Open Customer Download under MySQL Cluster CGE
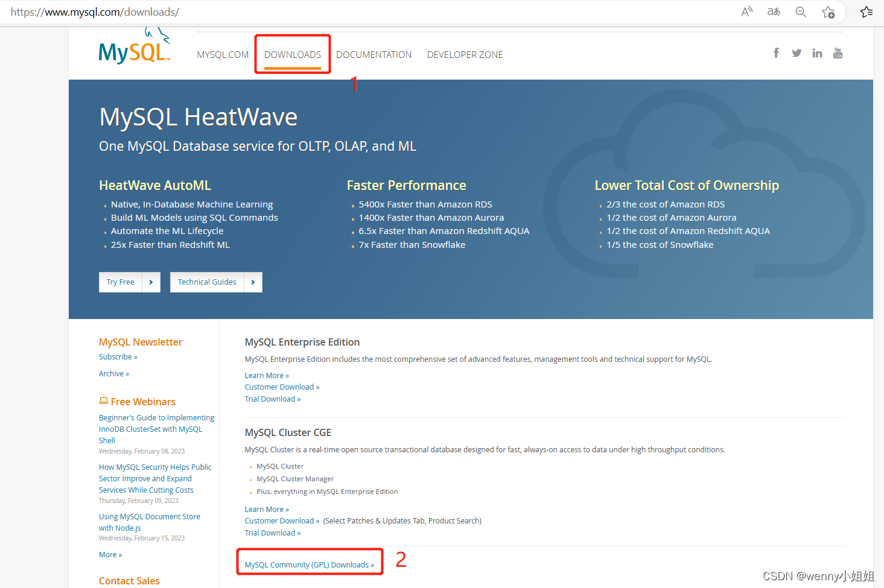The image size is (884, 588). pyautogui.click(x=282, y=521)
